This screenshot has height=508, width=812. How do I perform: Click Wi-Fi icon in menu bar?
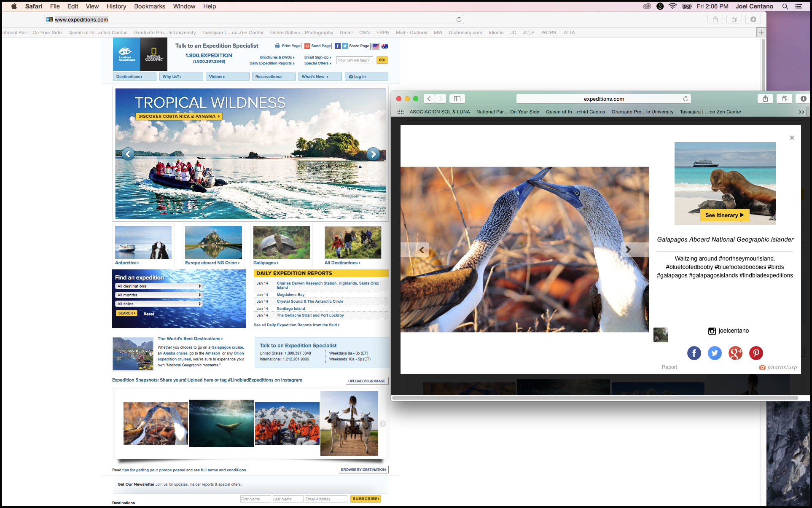(673, 6)
